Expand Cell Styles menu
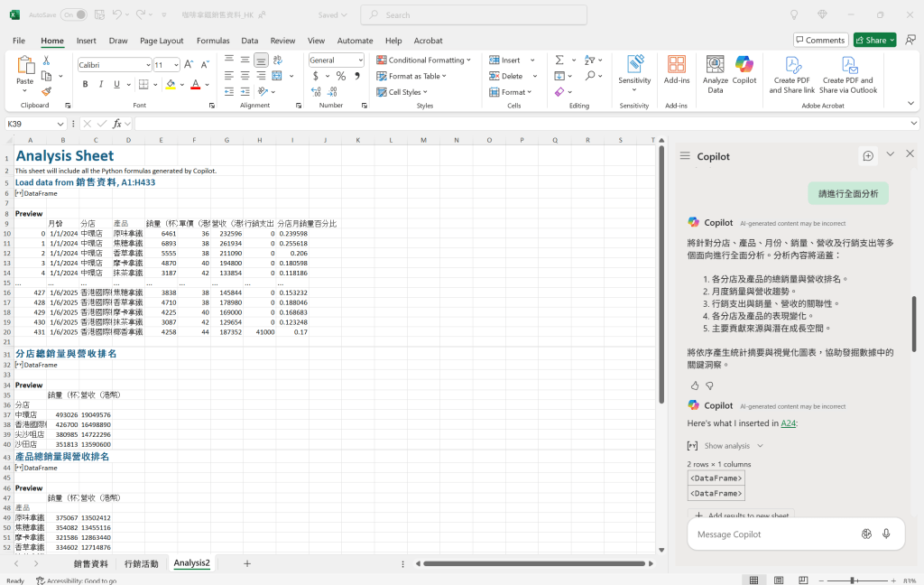 click(402, 92)
